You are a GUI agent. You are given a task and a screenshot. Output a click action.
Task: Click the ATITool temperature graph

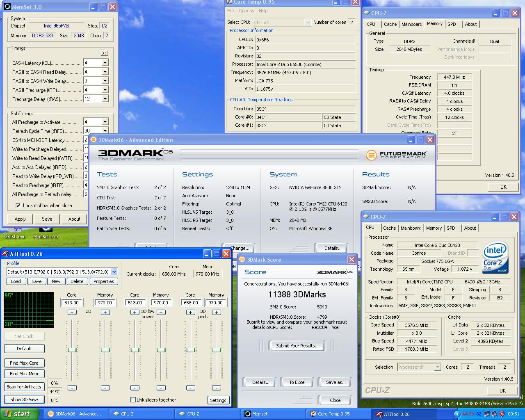(29, 310)
